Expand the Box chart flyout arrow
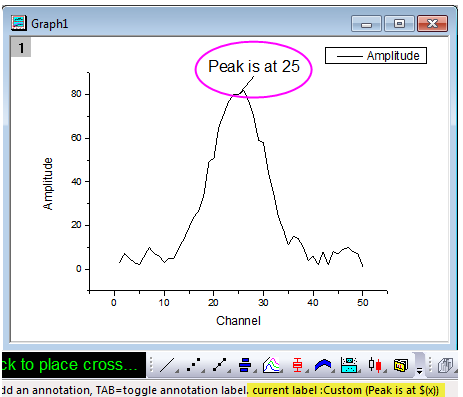This screenshot has width=463, height=397. click(x=306, y=371)
